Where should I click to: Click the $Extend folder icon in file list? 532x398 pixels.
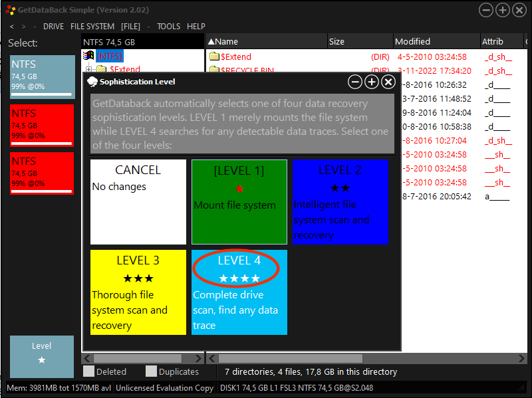[214, 56]
